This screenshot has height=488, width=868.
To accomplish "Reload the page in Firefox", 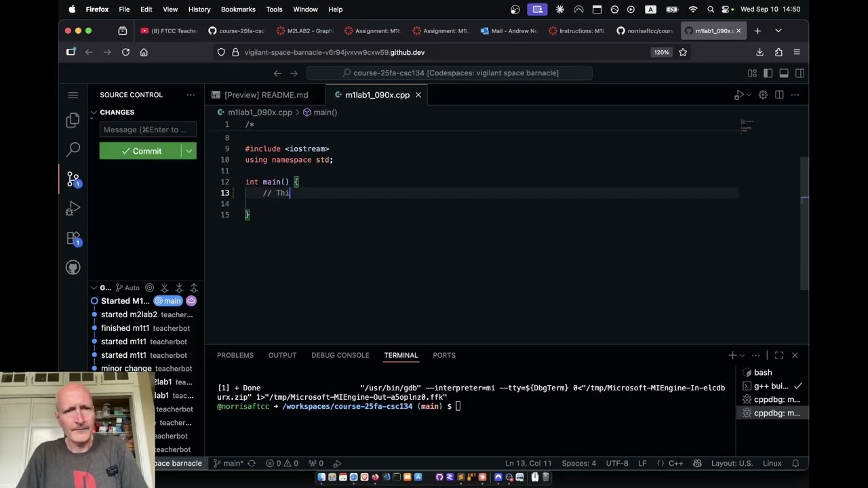I will pyautogui.click(x=125, y=52).
